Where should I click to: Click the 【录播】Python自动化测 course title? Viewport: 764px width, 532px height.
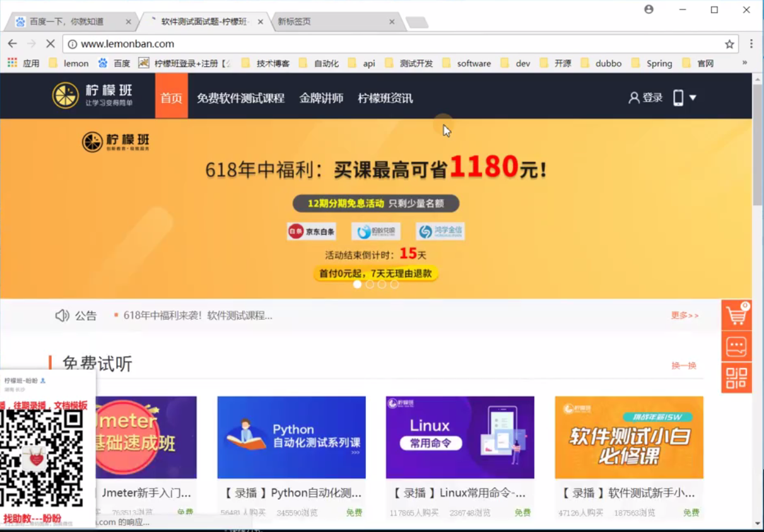tap(293, 493)
